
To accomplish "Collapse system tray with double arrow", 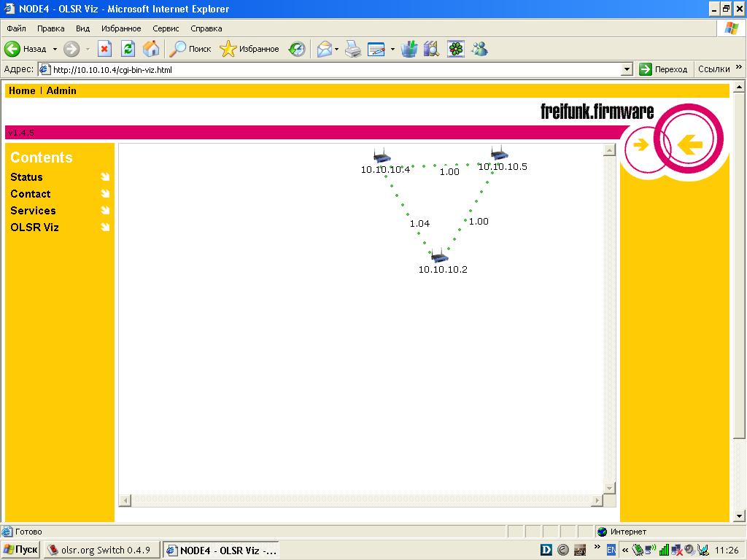I will (625, 550).
